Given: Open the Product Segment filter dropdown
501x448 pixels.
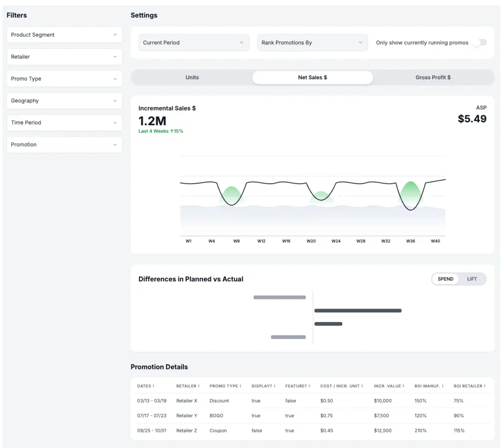Looking at the screenshot, I should [x=64, y=35].
